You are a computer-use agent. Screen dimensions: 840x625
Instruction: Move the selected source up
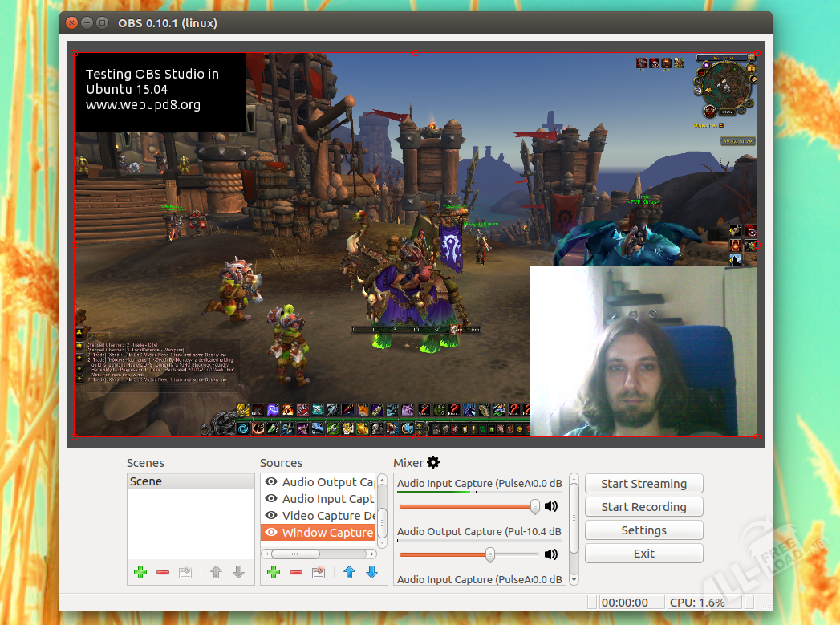(x=349, y=572)
